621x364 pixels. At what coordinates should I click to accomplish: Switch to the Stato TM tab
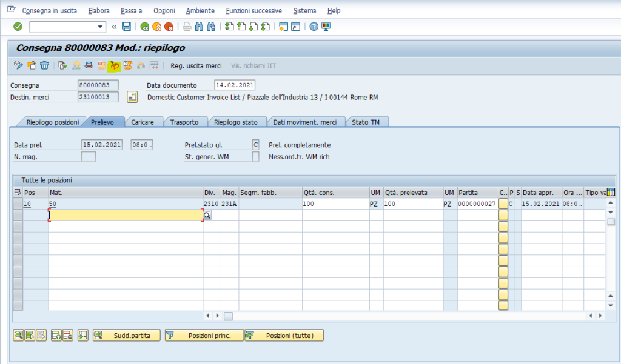(366, 122)
